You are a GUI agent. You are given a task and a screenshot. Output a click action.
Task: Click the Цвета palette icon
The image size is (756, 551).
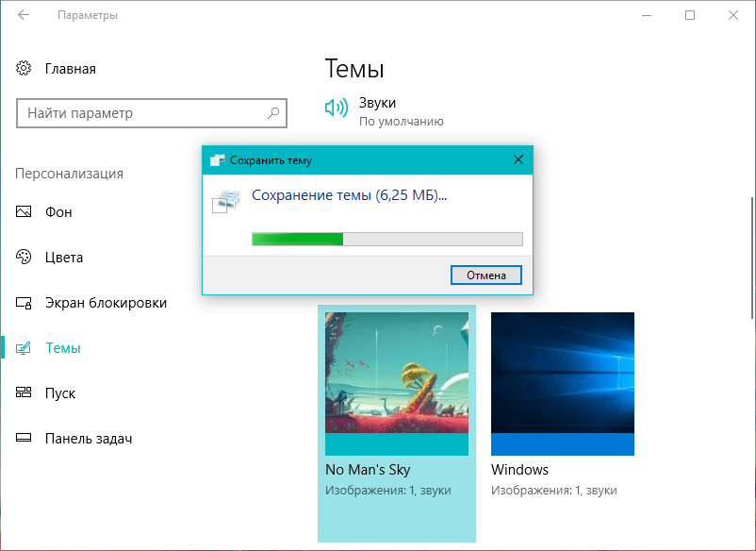pyautogui.click(x=24, y=257)
